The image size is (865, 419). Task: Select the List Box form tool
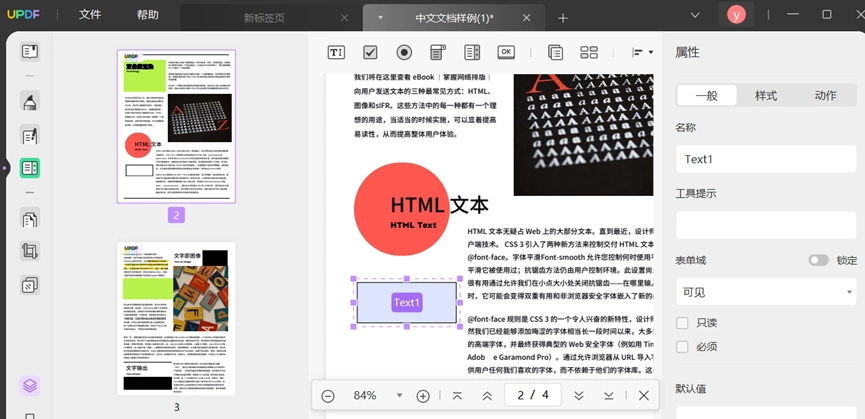click(x=472, y=52)
